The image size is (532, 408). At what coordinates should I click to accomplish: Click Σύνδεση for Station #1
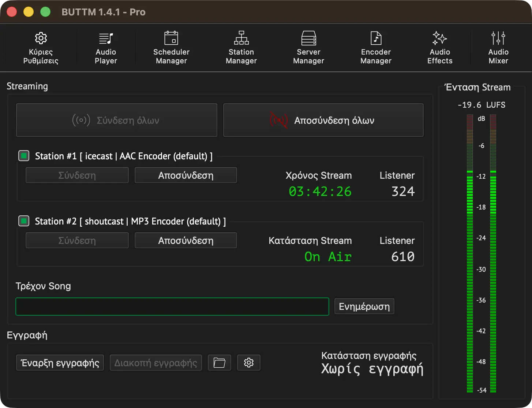click(x=77, y=175)
